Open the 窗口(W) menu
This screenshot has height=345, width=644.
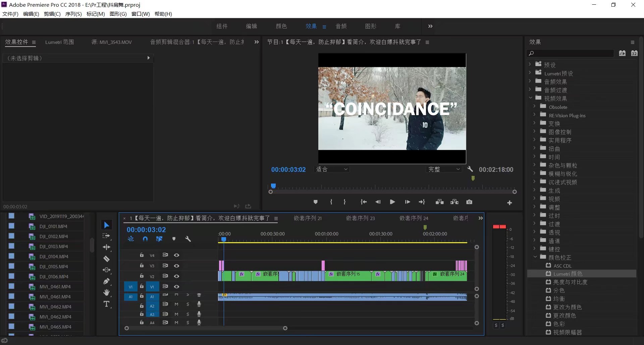click(x=141, y=14)
